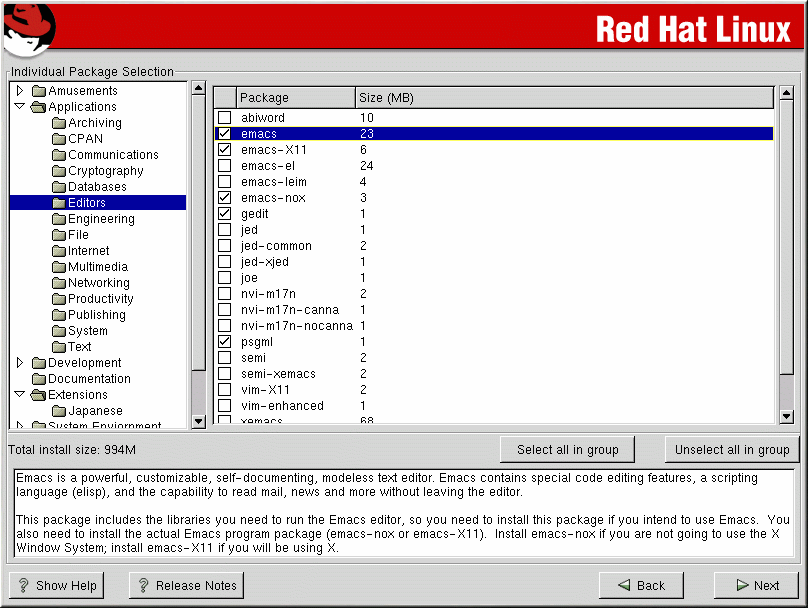Collapse the Applications tree node

tap(19, 107)
